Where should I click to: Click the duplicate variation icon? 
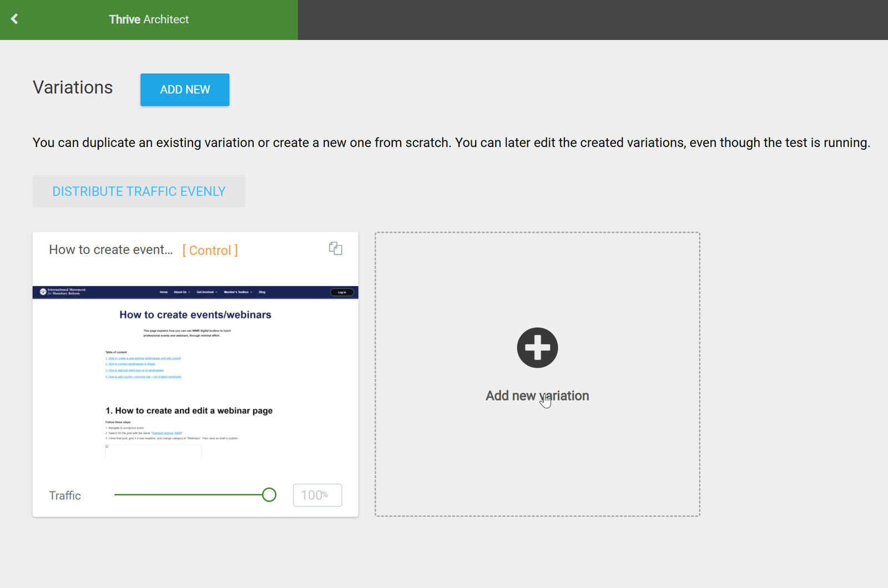[335, 249]
